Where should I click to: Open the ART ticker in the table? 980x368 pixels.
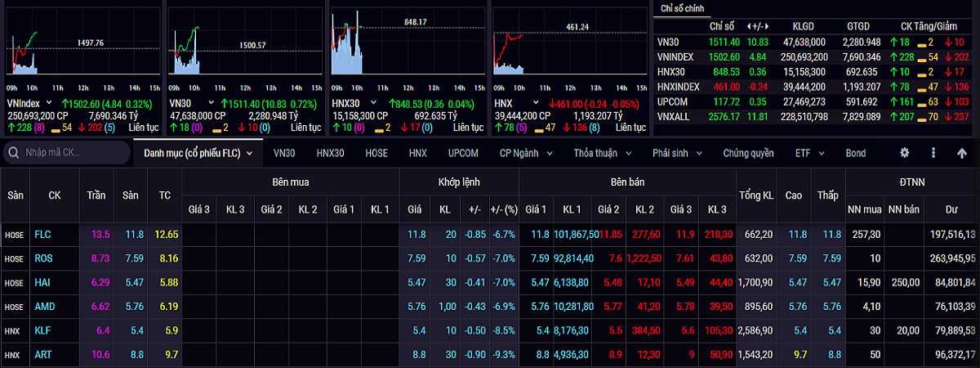pos(42,356)
